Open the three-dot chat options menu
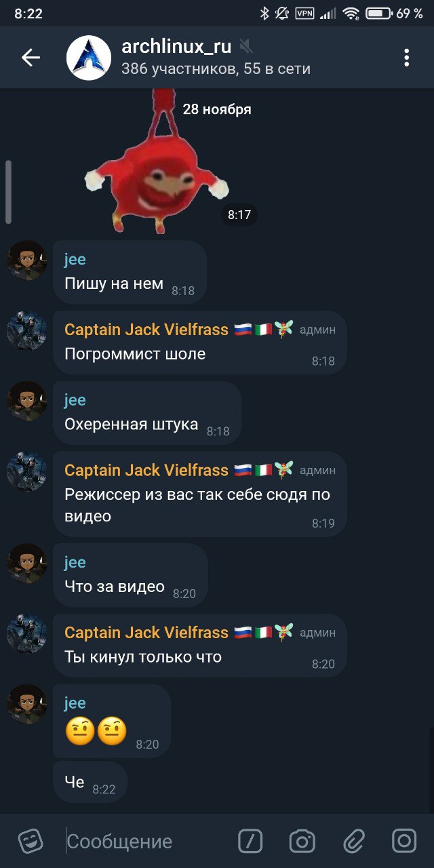The image size is (434, 868). pyautogui.click(x=406, y=58)
